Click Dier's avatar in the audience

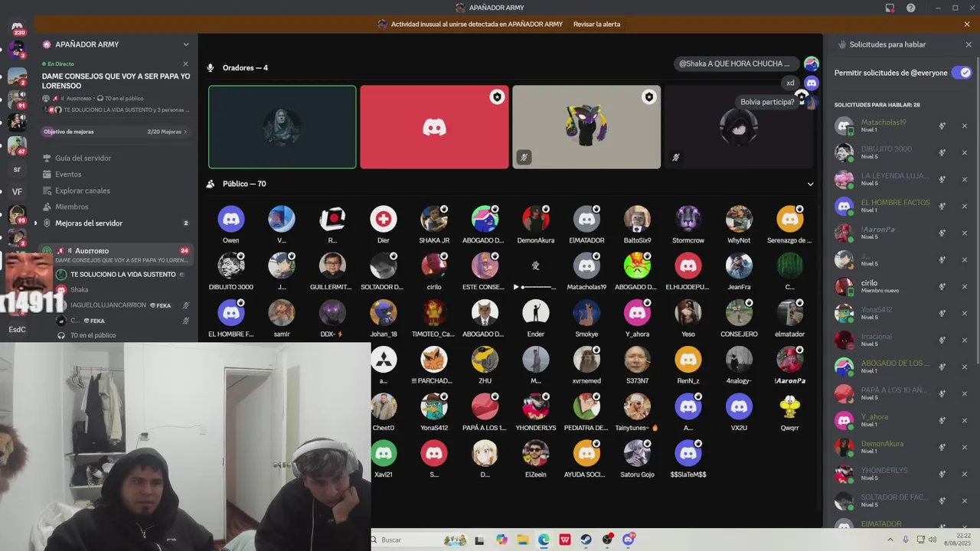coord(384,219)
